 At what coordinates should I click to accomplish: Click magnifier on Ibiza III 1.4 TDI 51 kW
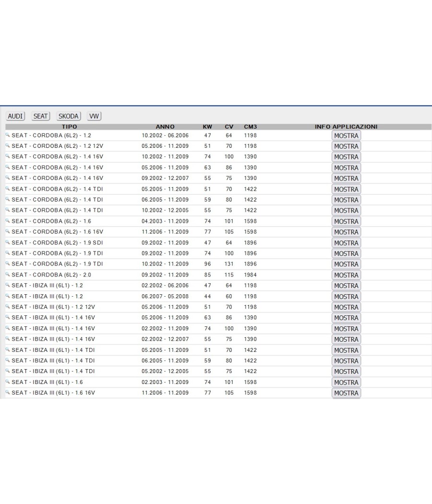(x=8, y=350)
